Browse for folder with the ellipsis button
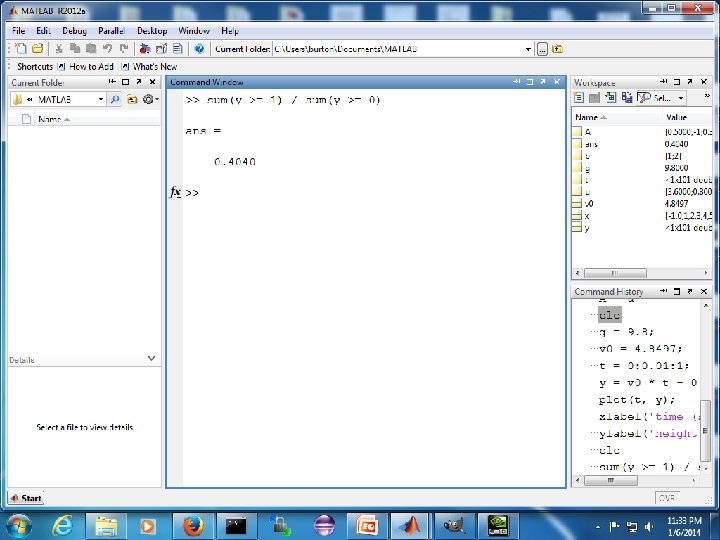 542,49
